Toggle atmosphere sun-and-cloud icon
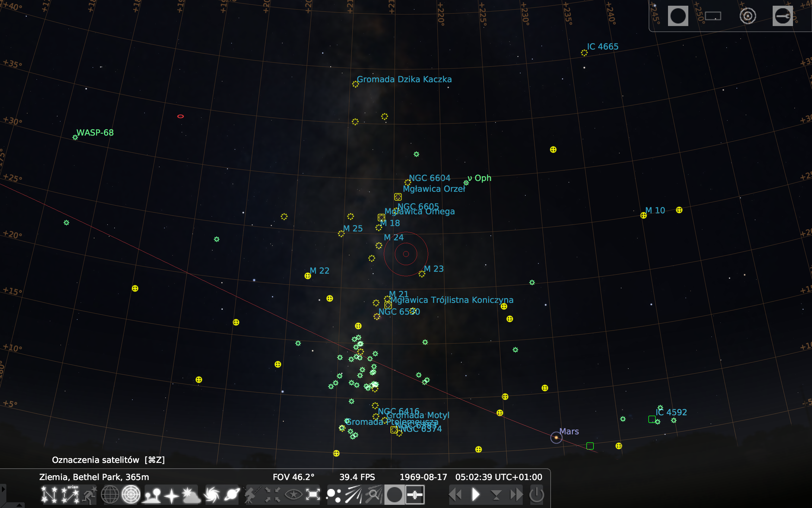This screenshot has width=812, height=508. pos(191,495)
